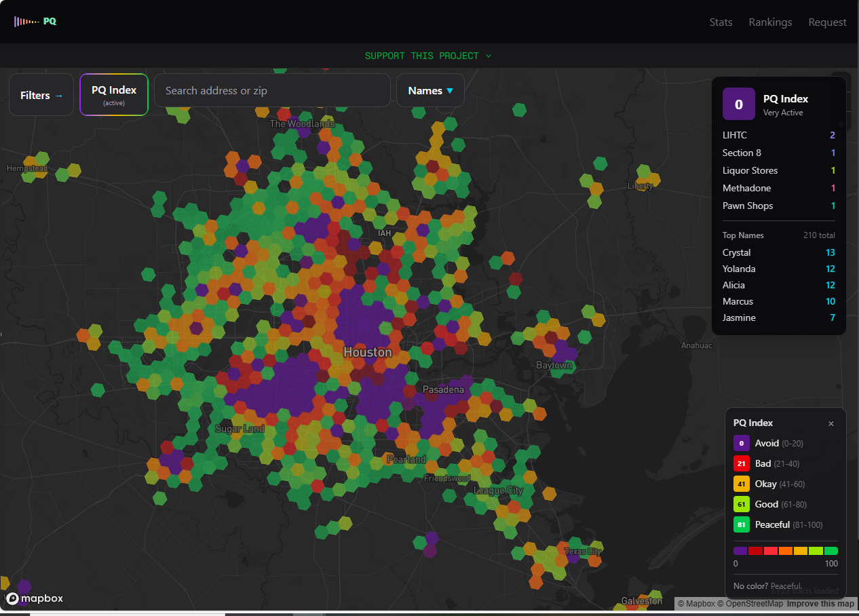Click the PQ logo in the header
Screen dimensions: 859x616
point(35,21)
